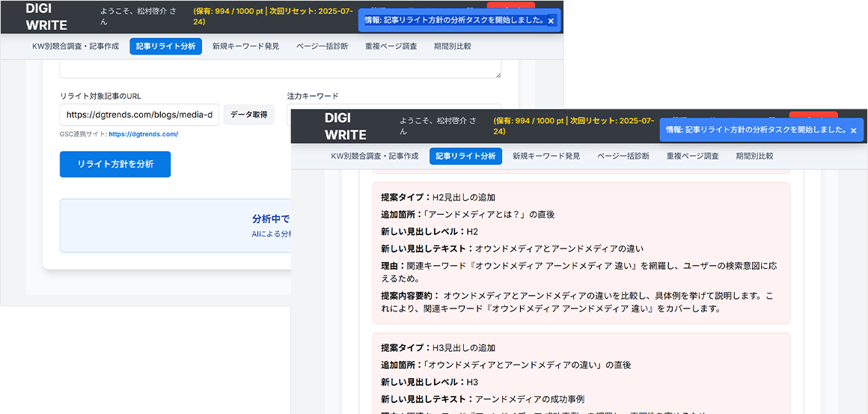Click the 注力キーワード input field in back window

point(394,106)
